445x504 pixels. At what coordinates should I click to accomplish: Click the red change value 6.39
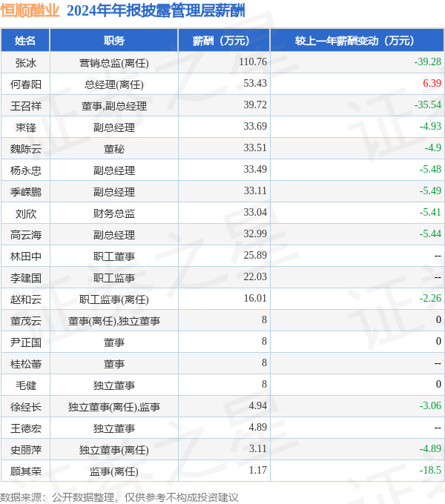432,83
